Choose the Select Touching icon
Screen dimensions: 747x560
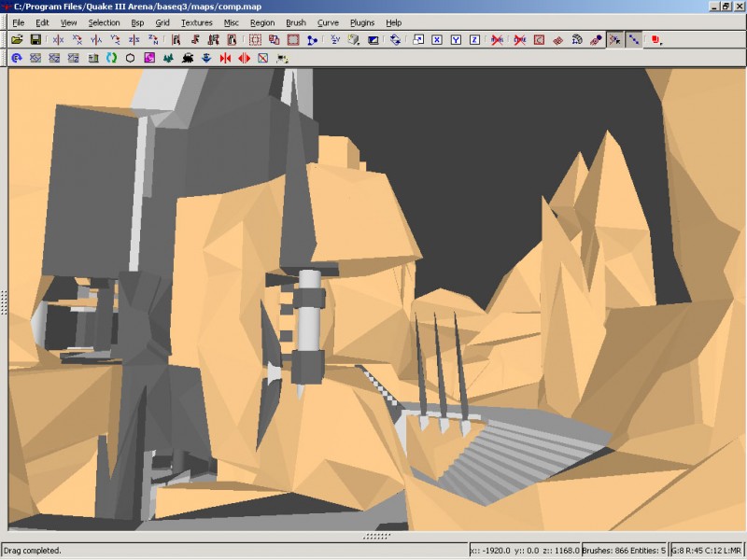tap(194, 39)
